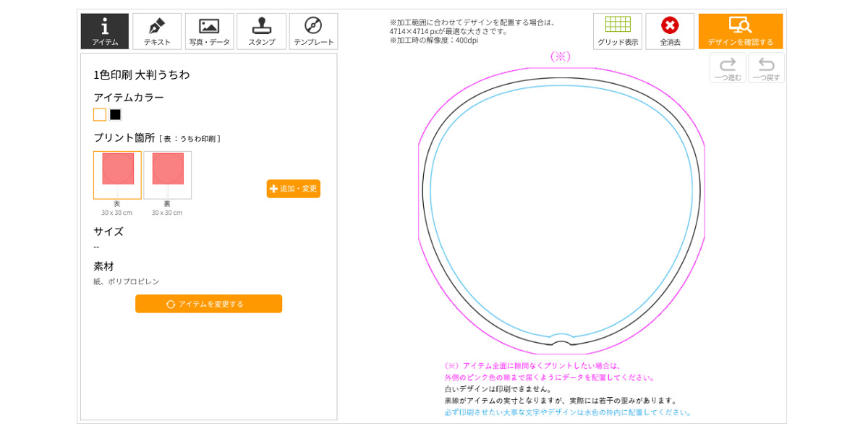Screen dimensions: 868x434
Task: Click the 追加・変更 button
Action: coord(293,189)
